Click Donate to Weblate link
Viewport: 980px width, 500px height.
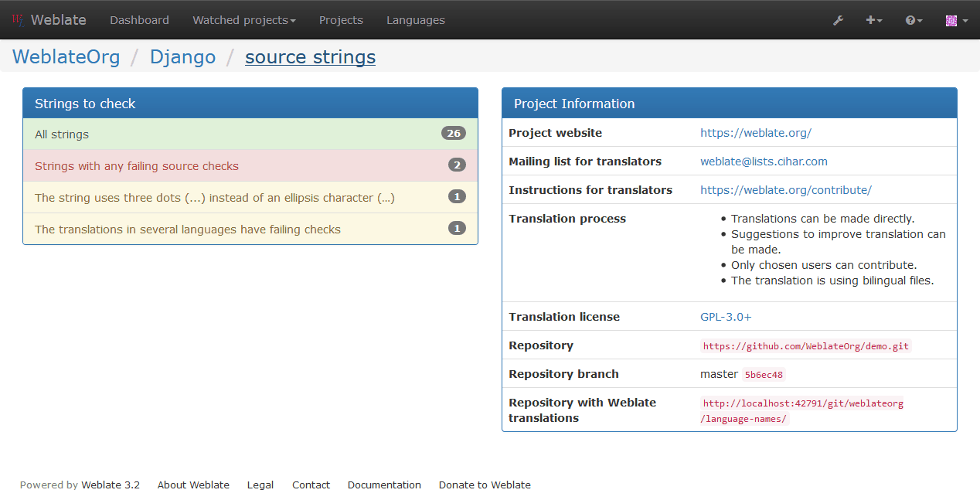point(485,485)
